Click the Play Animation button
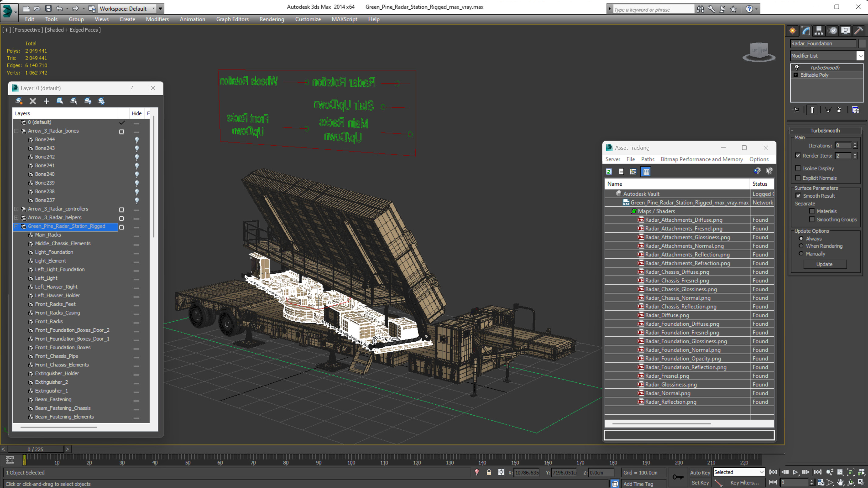The height and width of the screenshot is (488, 868). click(795, 472)
